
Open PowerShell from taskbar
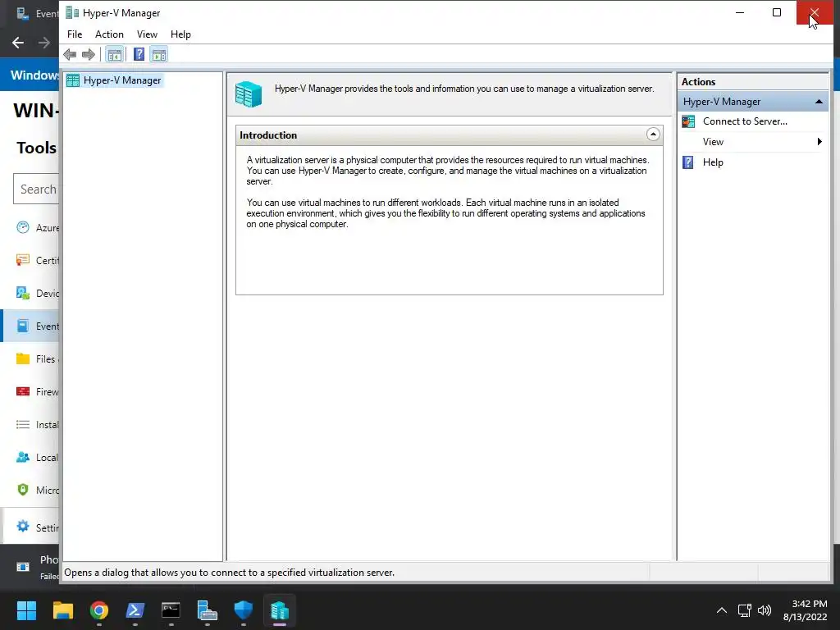(x=135, y=610)
